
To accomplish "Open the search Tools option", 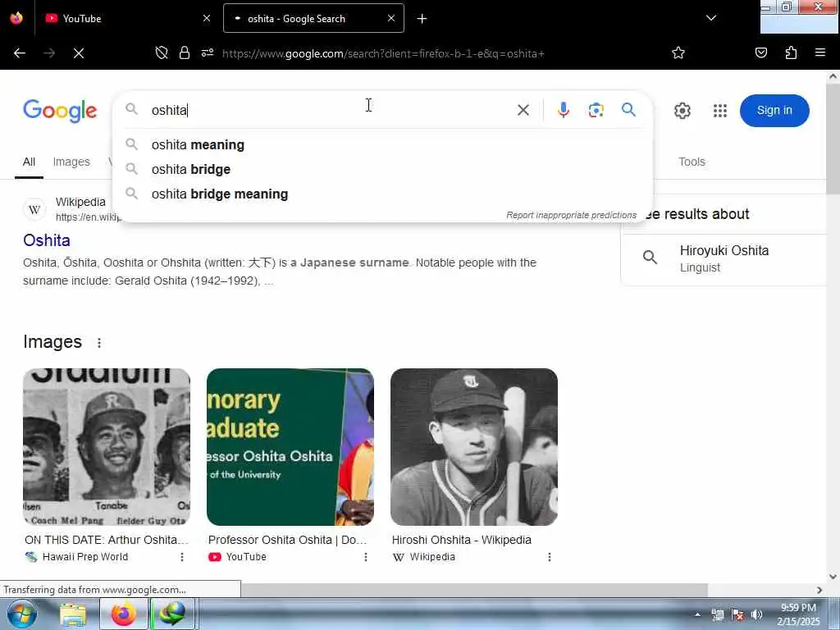I will click(x=692, y=162).
